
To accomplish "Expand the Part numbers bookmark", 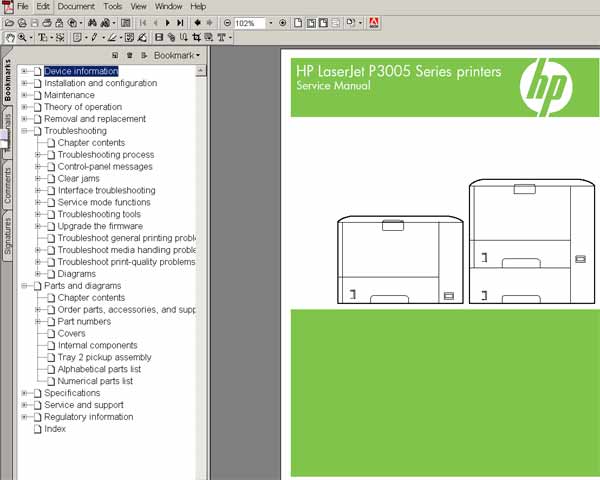I will 38,322.
